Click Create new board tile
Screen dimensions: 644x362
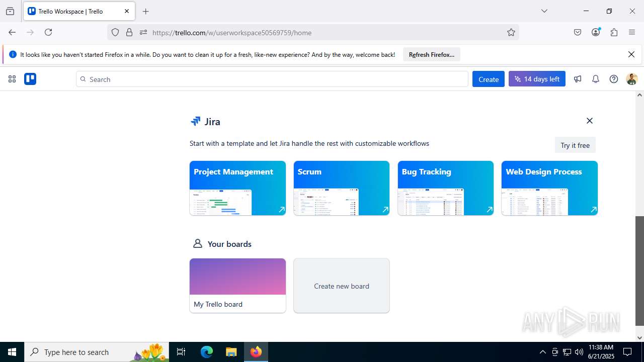pyautogui.click(x=342, y=286)
